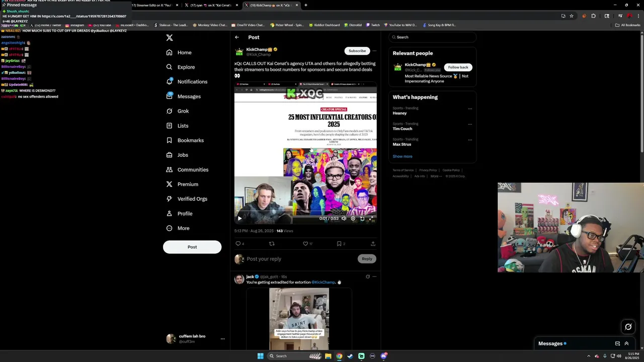
Task: Click the X logo in the sidebar
Action: tap(170, 38)
